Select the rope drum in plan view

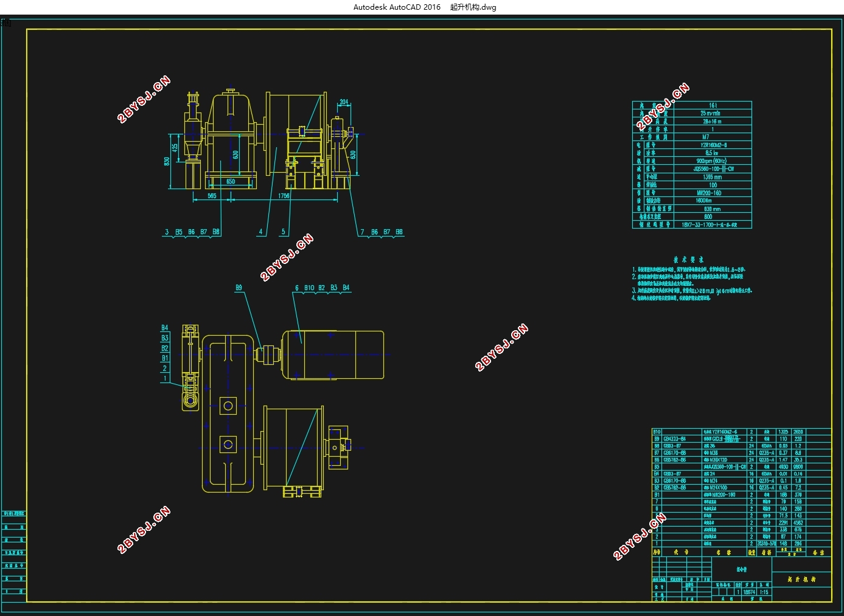[x=293, y=448]
